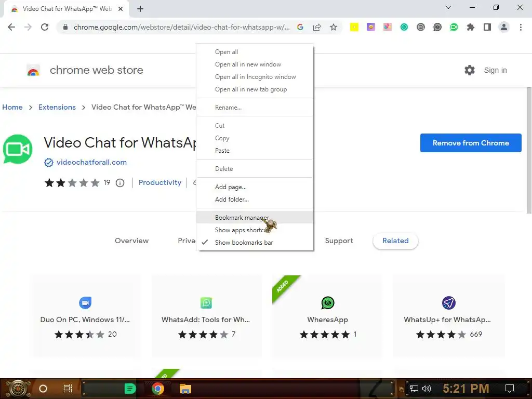Choose Add folder... in context menu

(255, 199)
